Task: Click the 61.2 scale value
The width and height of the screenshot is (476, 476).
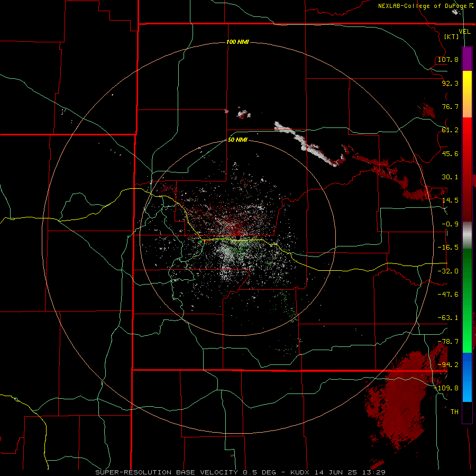Action: [450, 130]
